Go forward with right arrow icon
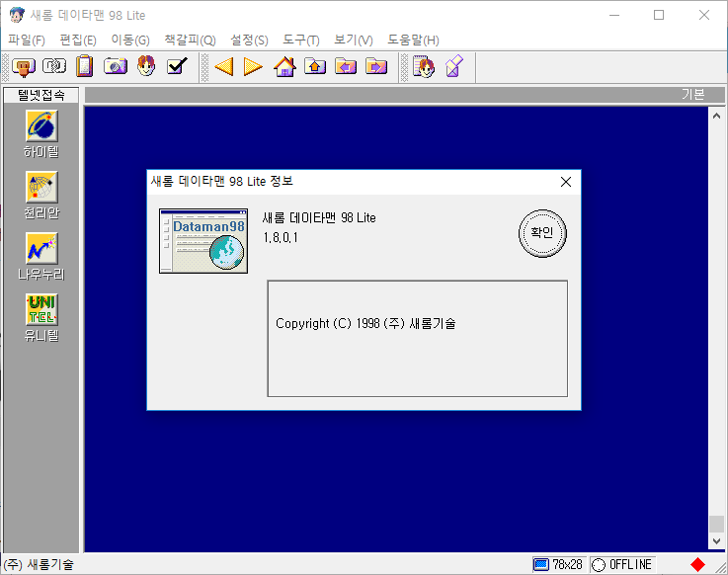728x575 pixels. click(x=254, y=66)
